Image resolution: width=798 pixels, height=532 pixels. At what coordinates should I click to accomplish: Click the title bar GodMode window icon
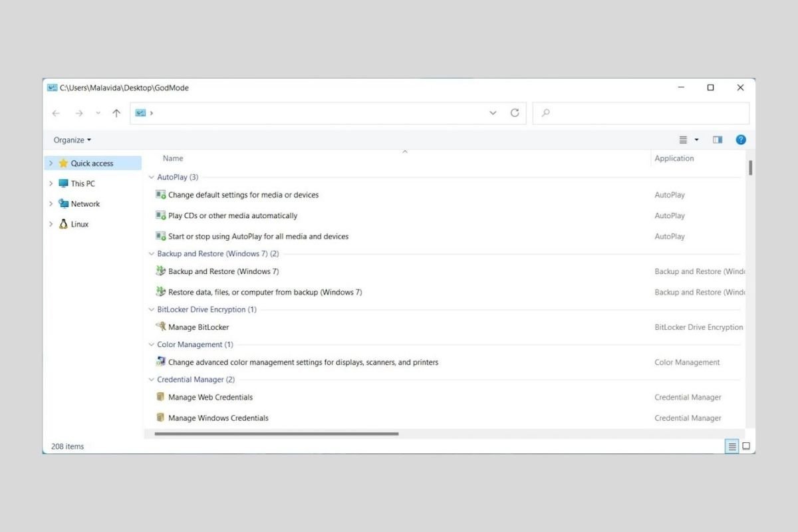[x=52, y=87]
